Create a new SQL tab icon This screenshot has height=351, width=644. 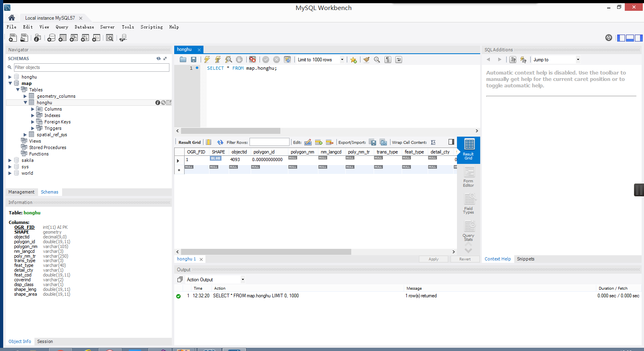click(13, 38)
